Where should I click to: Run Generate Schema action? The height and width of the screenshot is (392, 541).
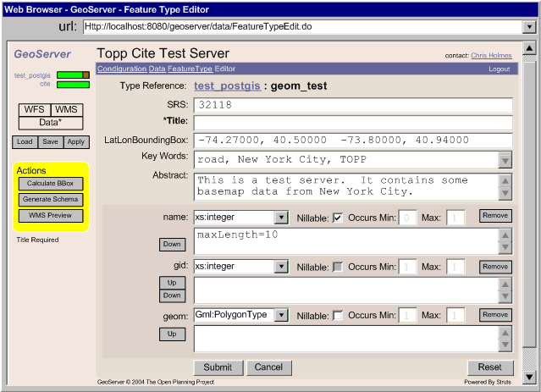tap(51, 200)
